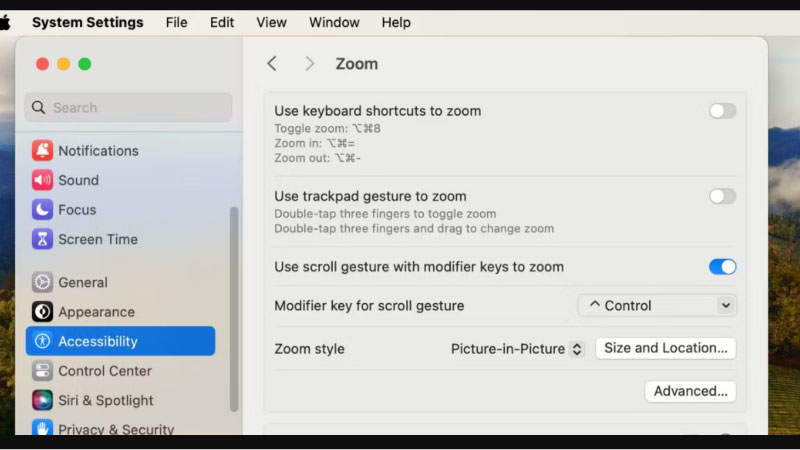This screenshot has height=450, width=800.
Task: Open Siri & Spotlight icon
Action: [x=42, y=400]
